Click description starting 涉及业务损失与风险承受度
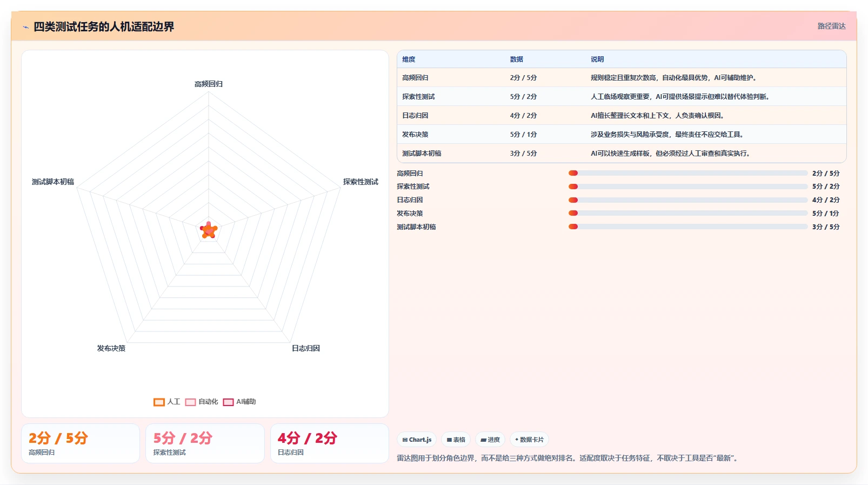 pyautogui.click(x=667, y=135)
